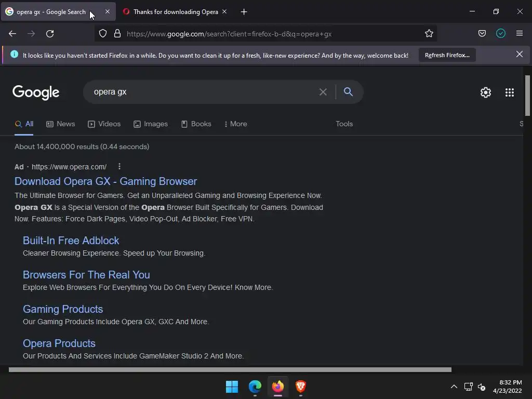The image size is (532, 399).
Task: Open the clock showing 8:32 PM
Action: (507, 387)
